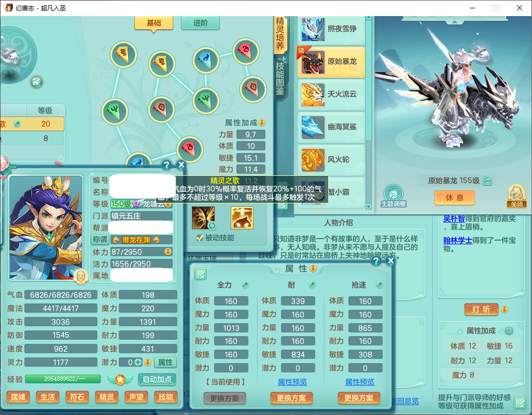Open the 翰林学士 link in chat
The width and height of the screenshot is (532, 415).
click(457, 240)
